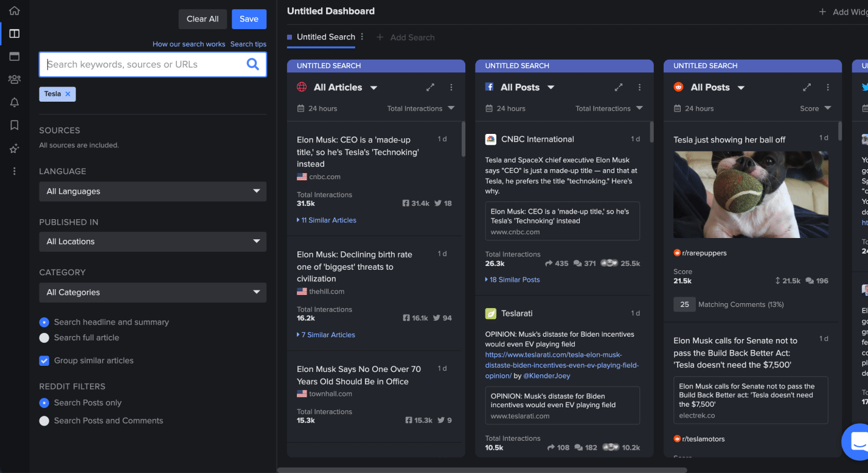This screenshot has height=473, width=868.
Task: Open No One Over 70 article headline
Action: pos(359,375)
